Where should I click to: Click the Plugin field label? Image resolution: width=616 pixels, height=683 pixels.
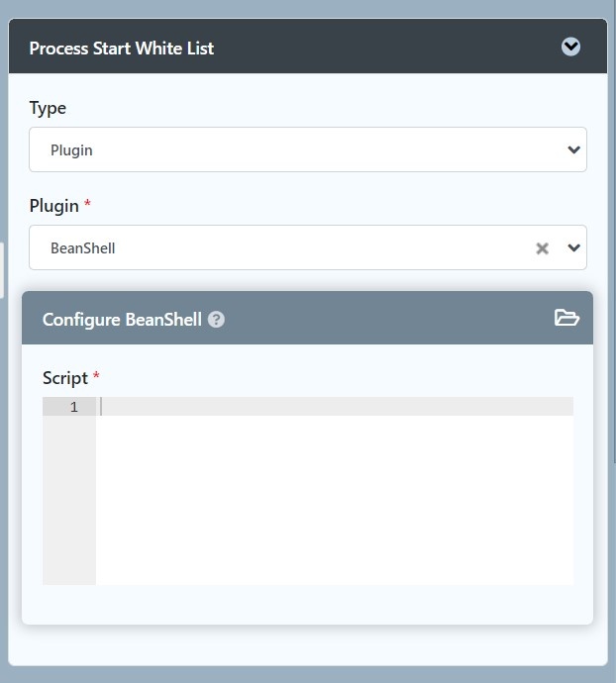(x=53, y=206)
